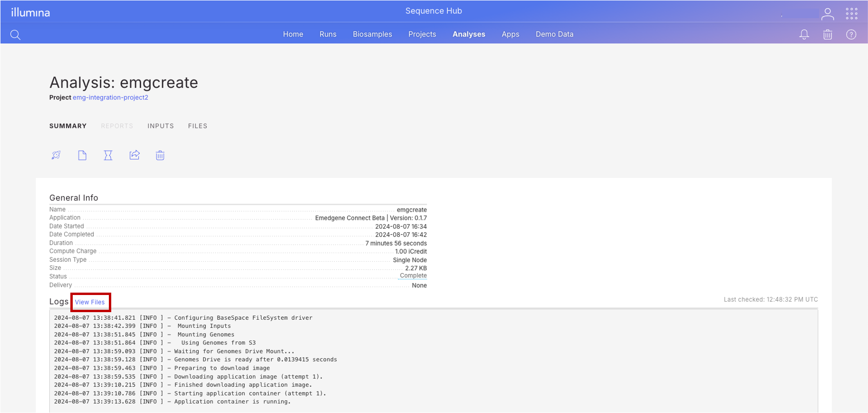Go to Runs in the navigation bar
Image resolution: width=868 pixels, height=413 pixels.
point(328,34)
